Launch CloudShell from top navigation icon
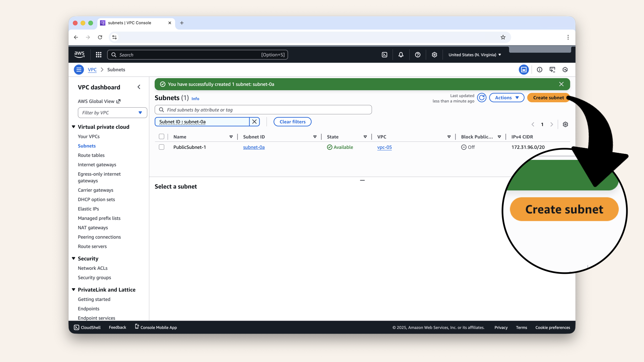Viewport: 644px width, 362px height. point(384,55)
